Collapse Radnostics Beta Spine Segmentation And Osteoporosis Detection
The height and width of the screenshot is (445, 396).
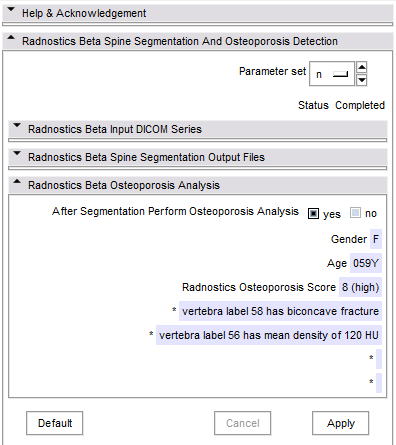click(x=197, y=41)
